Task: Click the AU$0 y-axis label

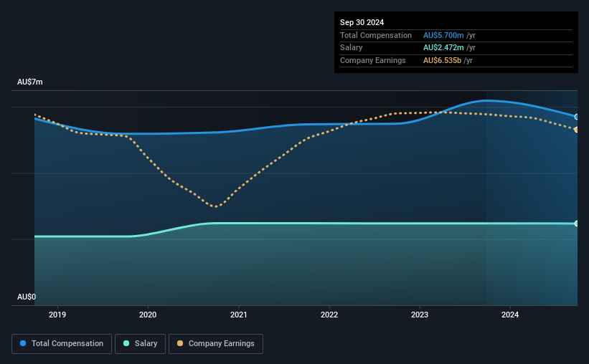Action: coord(27,297)
